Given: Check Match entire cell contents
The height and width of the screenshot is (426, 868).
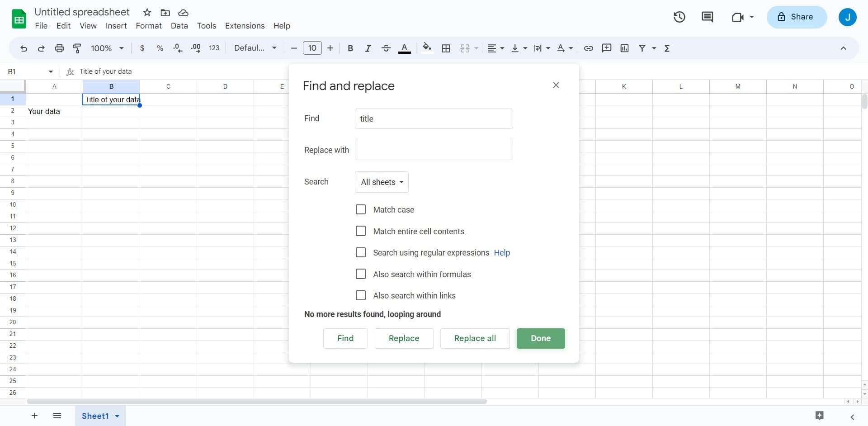Looking at the screenshot, I should (361, 231).
